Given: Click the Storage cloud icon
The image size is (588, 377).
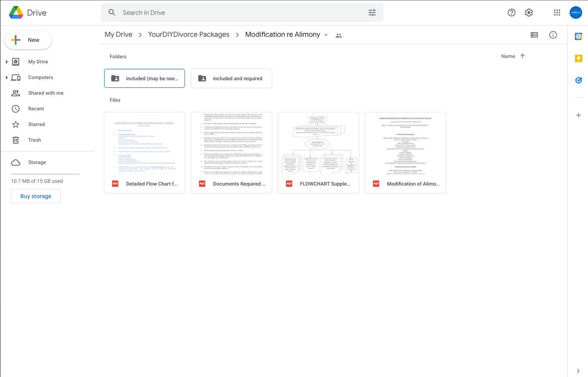Looking at the screenshot, I should pyautogui.click(x=16, y=162).
